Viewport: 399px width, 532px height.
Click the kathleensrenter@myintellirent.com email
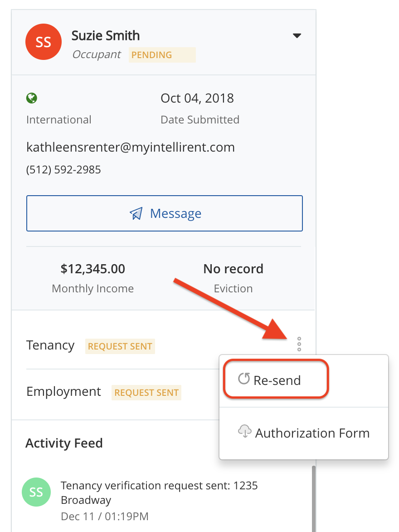(131, 147)
